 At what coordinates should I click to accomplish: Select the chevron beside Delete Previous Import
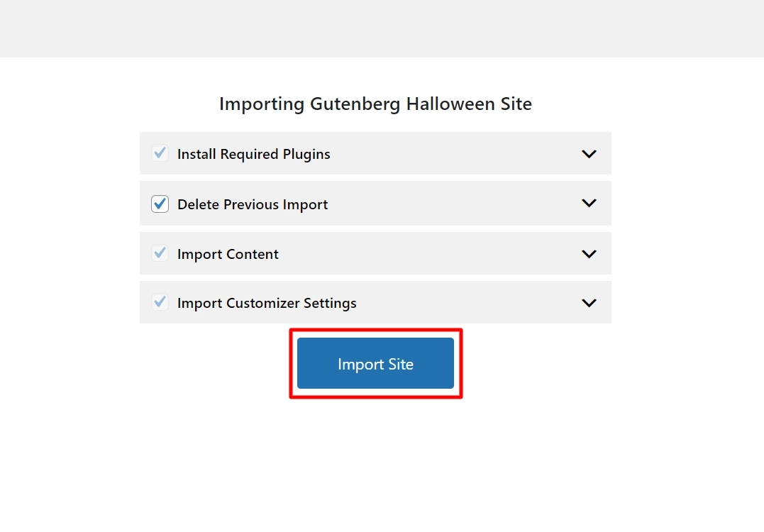click(x=588, y=204)
